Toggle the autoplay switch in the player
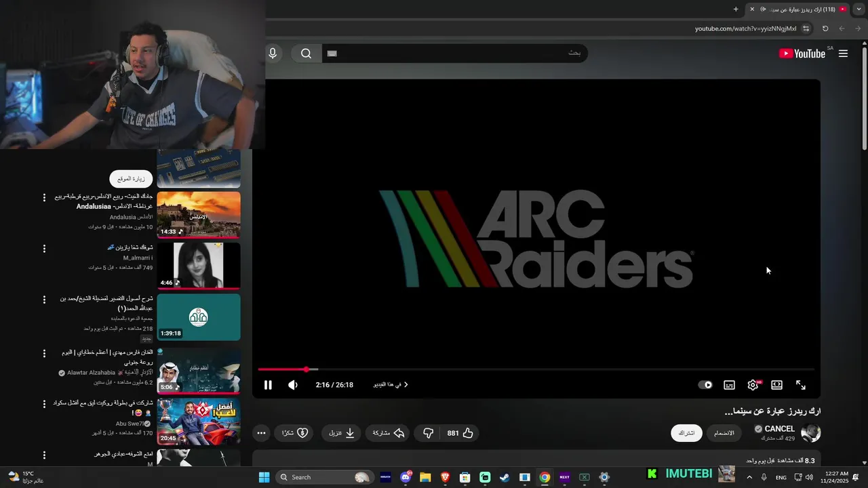 click(x=705, y=385)
